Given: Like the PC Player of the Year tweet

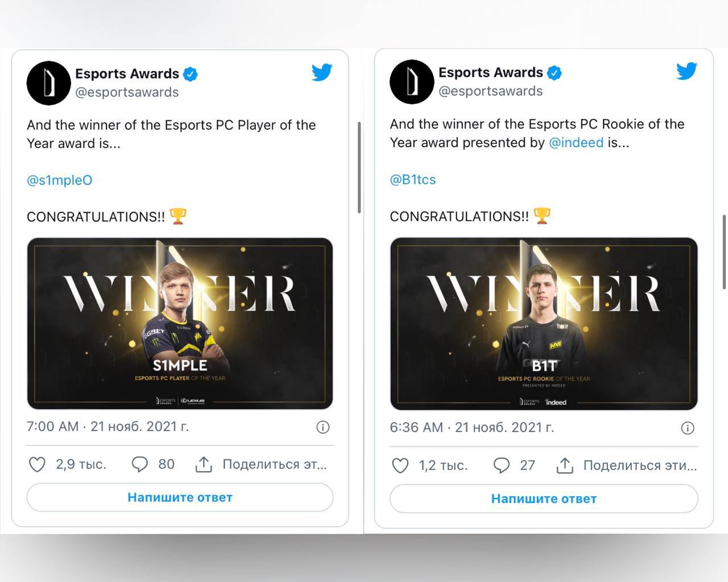Looking at the screenshot, I should (x=37, y=465).
